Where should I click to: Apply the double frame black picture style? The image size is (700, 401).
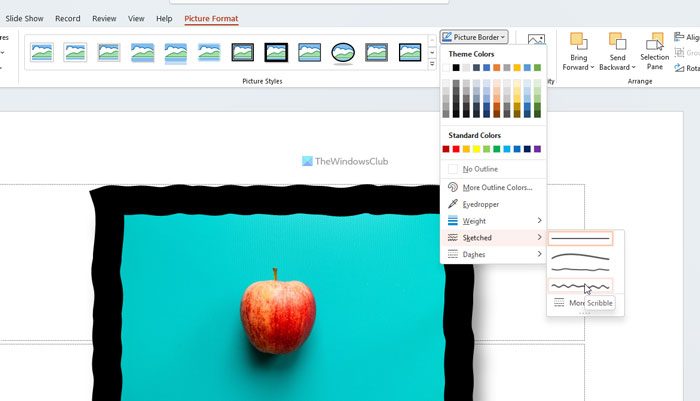coord(242,52)
